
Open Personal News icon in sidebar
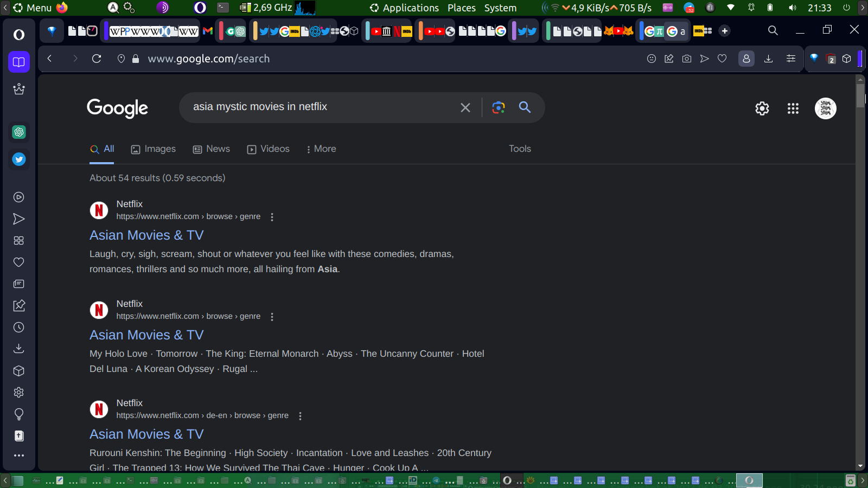click(x=19, y=284)
